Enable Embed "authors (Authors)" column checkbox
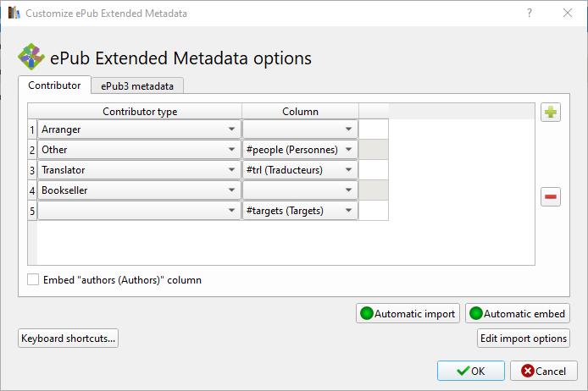This screenshot has width=588, height=391. click(x=34, y=279)
